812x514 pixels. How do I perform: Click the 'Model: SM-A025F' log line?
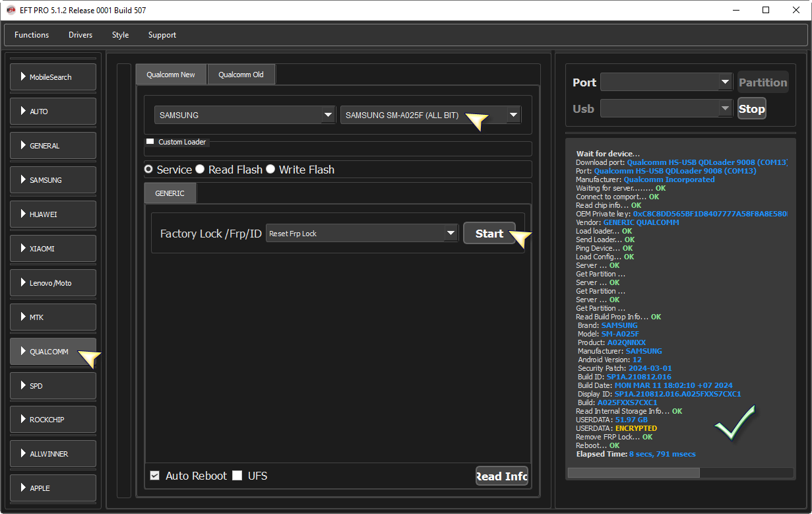pos(608,334)
